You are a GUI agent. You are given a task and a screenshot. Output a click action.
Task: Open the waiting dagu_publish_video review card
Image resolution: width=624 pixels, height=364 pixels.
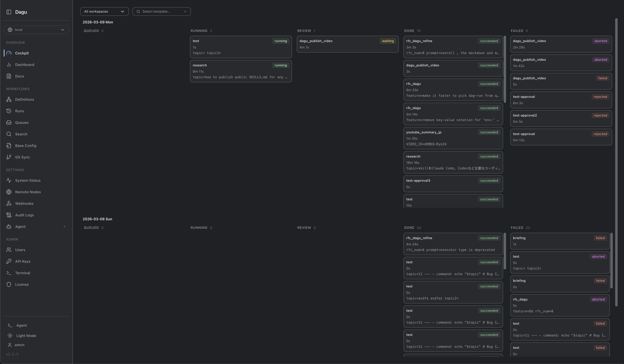point(347,44)
